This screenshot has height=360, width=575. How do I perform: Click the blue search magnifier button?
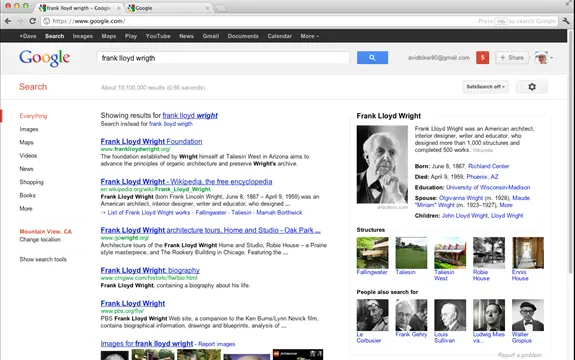pos(372,58)
